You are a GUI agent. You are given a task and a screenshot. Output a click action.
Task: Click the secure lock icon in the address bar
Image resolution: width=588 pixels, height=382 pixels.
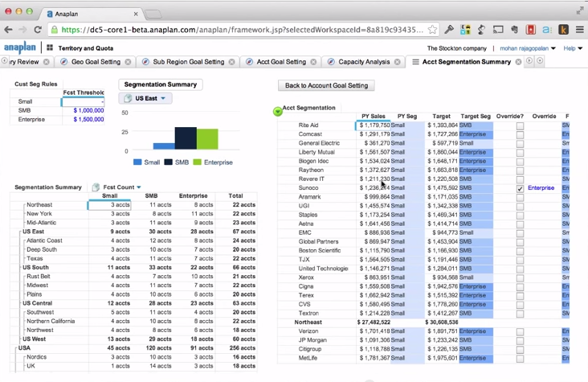(55, 30)
